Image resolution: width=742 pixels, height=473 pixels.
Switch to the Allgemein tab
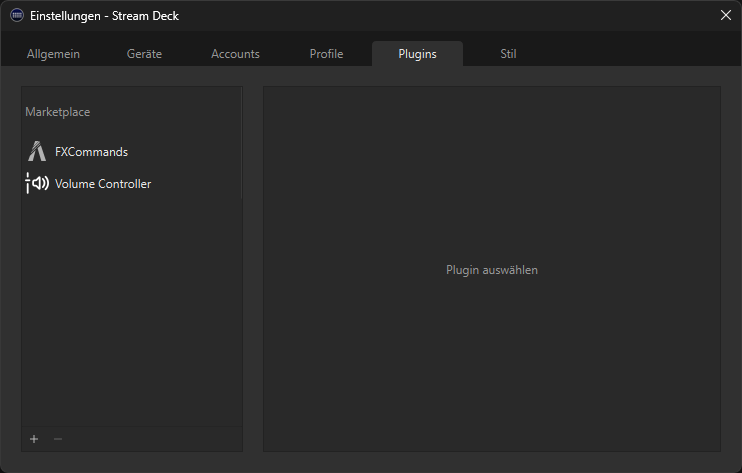click(x=54, y=54)
